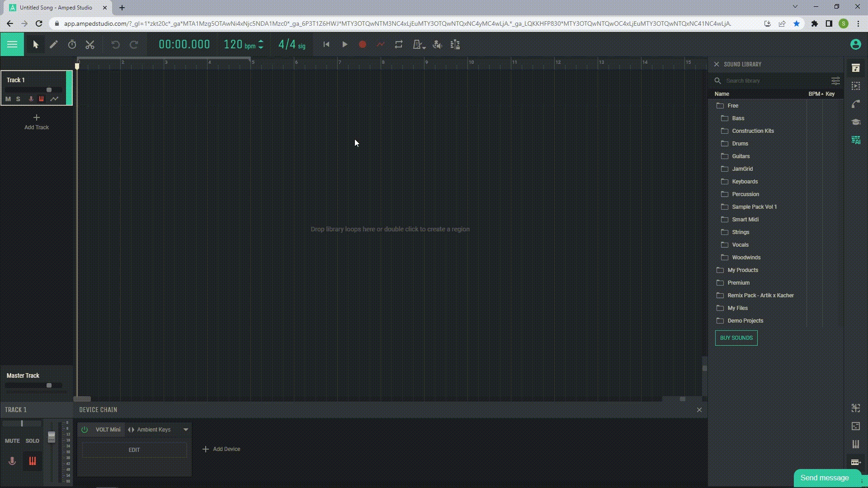This screenshot has width=868, height=488.
Task: Click the Master Track volume slider
Action: pyautogui.click(x=49, y=385)
